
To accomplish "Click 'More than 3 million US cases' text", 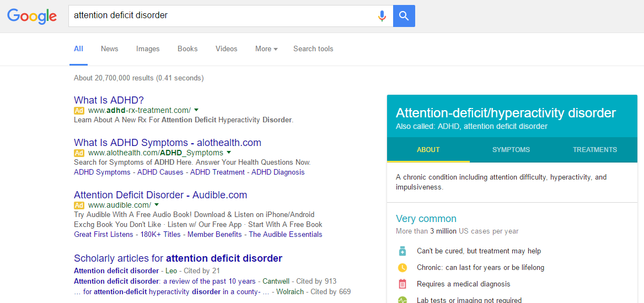I will (457, 231).
